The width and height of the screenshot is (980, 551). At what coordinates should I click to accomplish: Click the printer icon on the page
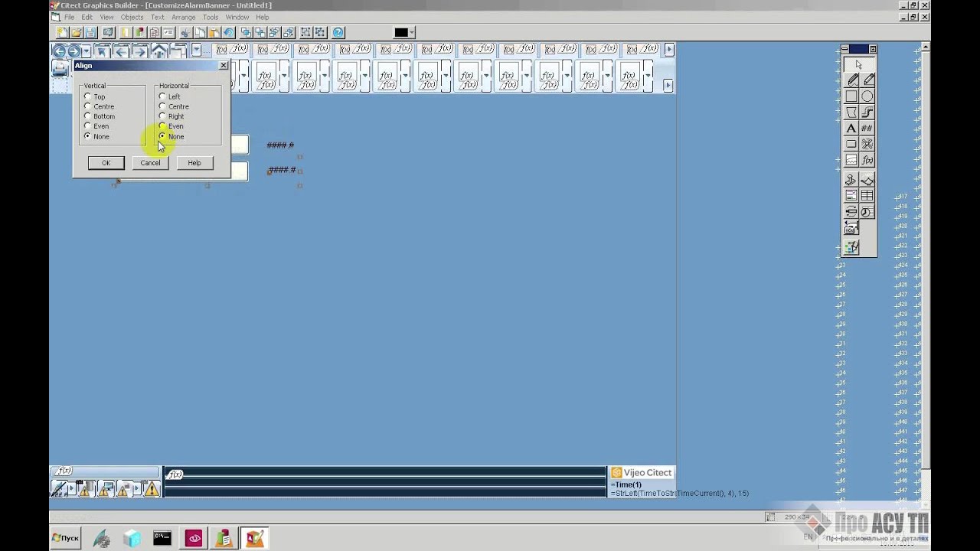(x=60, y=68)
